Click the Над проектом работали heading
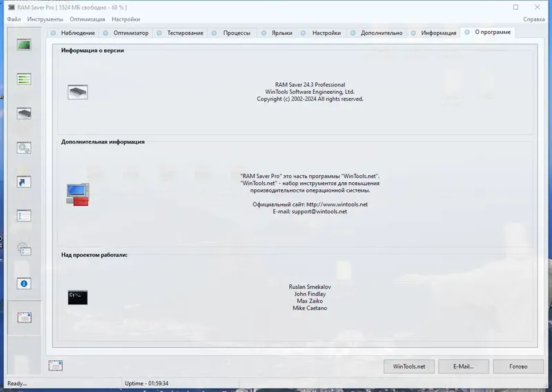The image size is (552, 392). click(x=94, y=255)
